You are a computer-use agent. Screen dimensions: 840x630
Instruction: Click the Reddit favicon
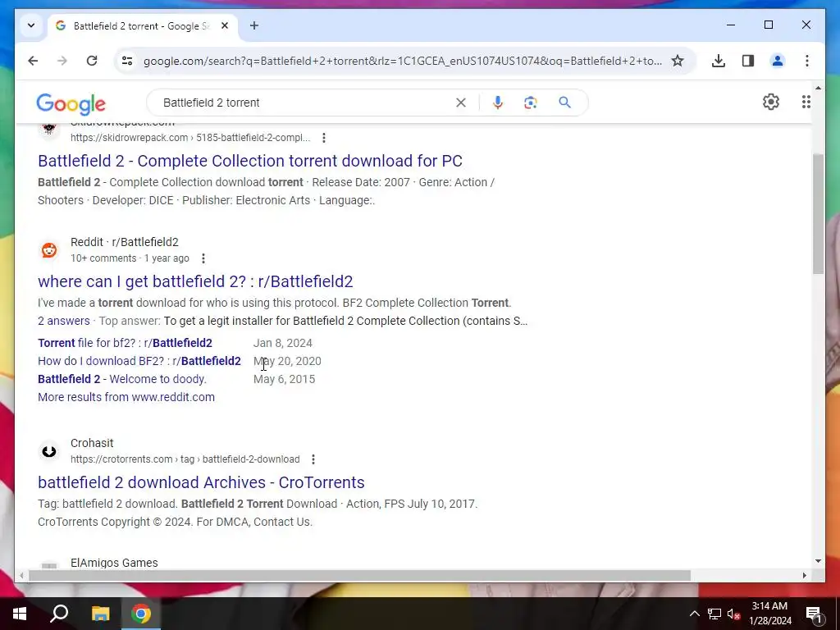click(49, 250)
